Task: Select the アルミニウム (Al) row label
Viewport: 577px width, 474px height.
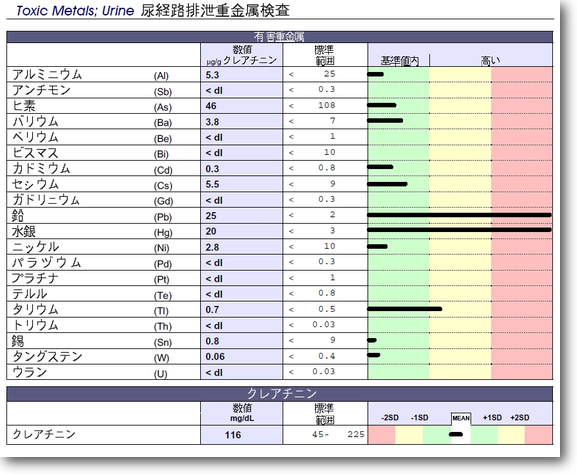Action: (47, 75)
